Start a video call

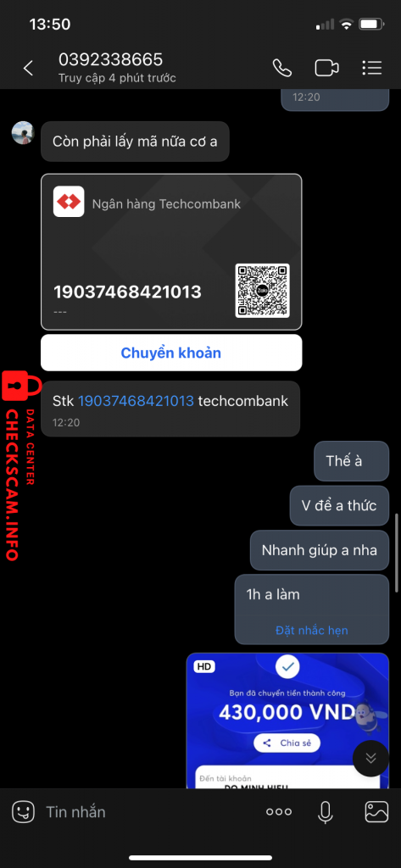point(326,68)
